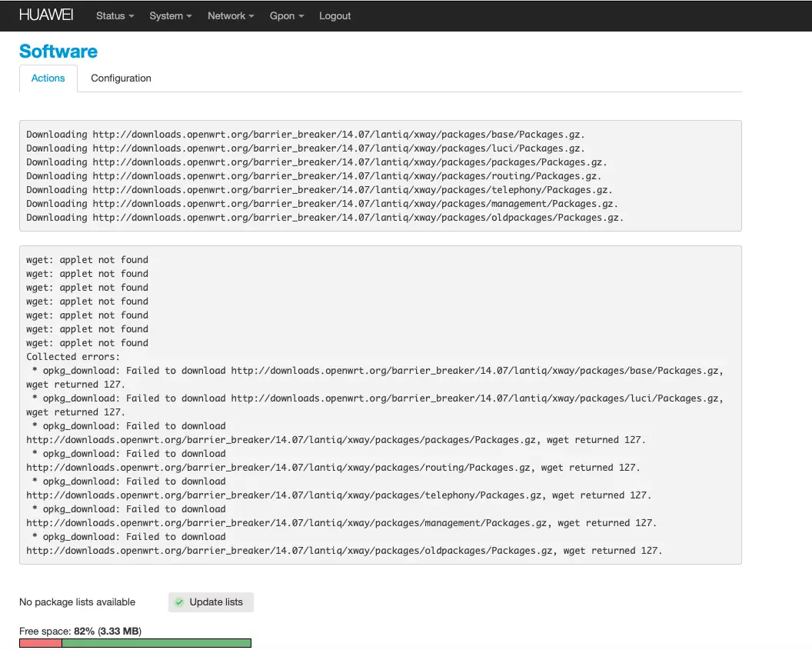Click the error URL for telephony/Packages.gz
Screen dimensions: 812x650
coord(285,495)
